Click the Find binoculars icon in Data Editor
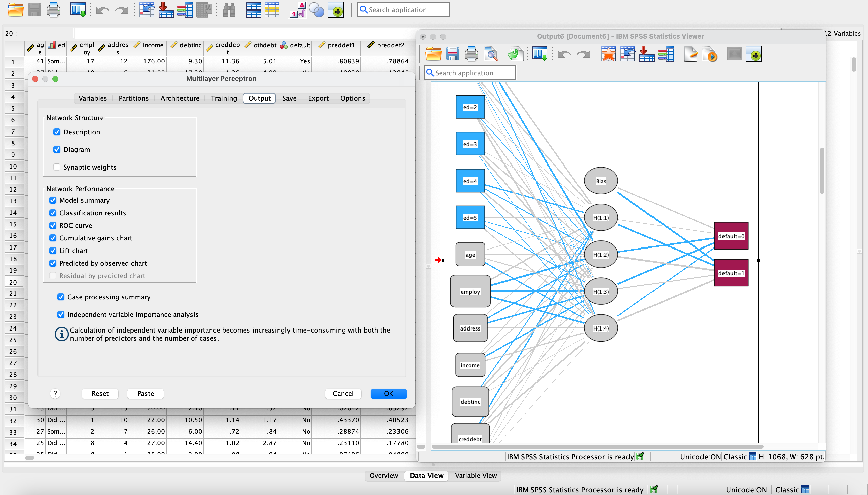 229,10
